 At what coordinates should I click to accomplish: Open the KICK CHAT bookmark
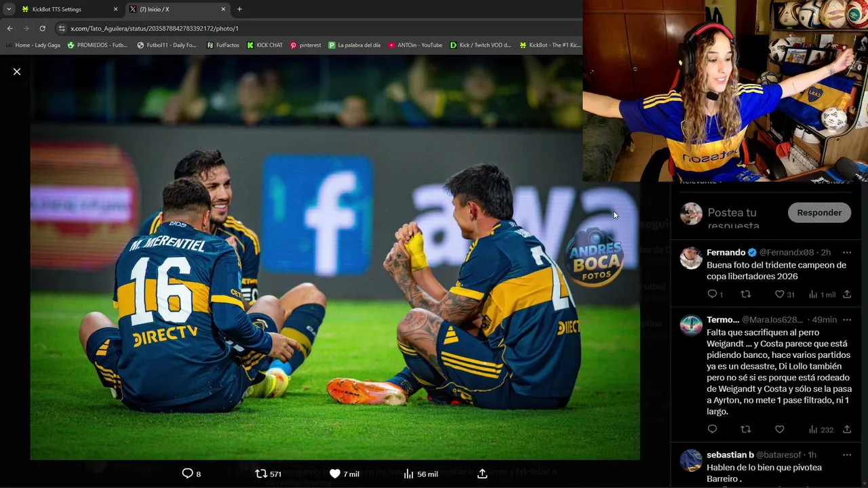point(264,45)
